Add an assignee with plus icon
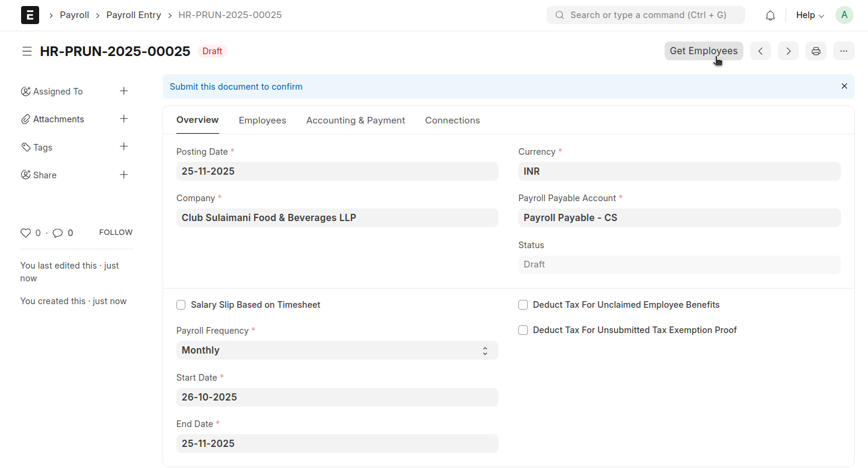 (x=123, y=91)
